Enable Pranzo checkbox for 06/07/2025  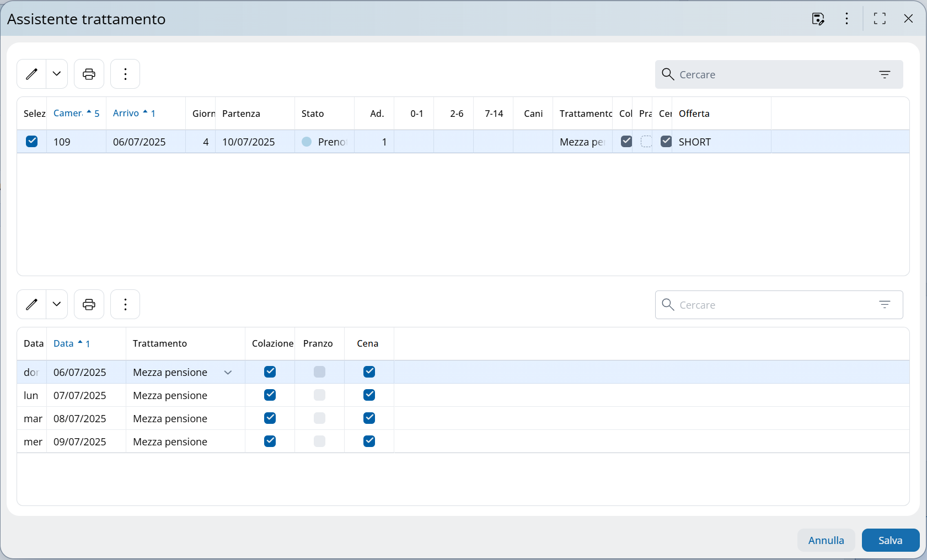[319, 372]
